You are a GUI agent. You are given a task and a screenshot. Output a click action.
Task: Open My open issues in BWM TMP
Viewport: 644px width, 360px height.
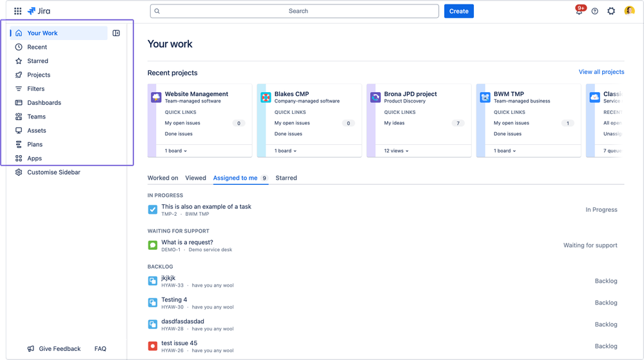(x=511, y=123)
